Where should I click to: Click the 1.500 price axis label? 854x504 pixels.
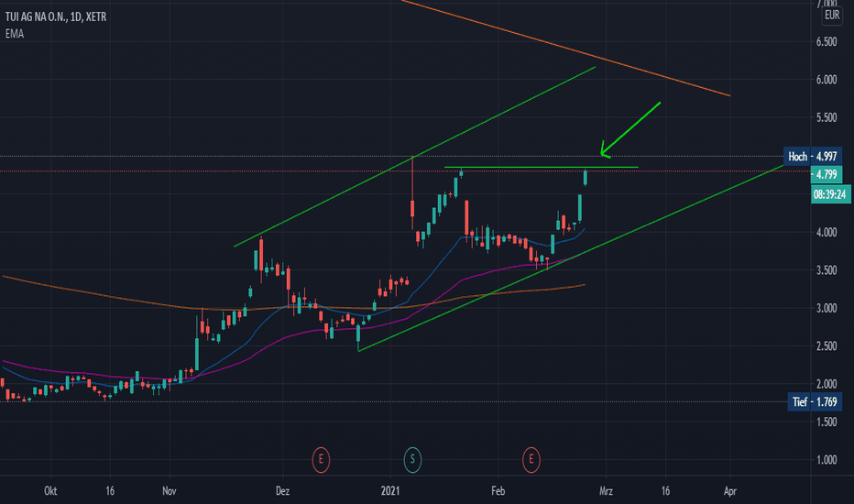tap(827, 422)
